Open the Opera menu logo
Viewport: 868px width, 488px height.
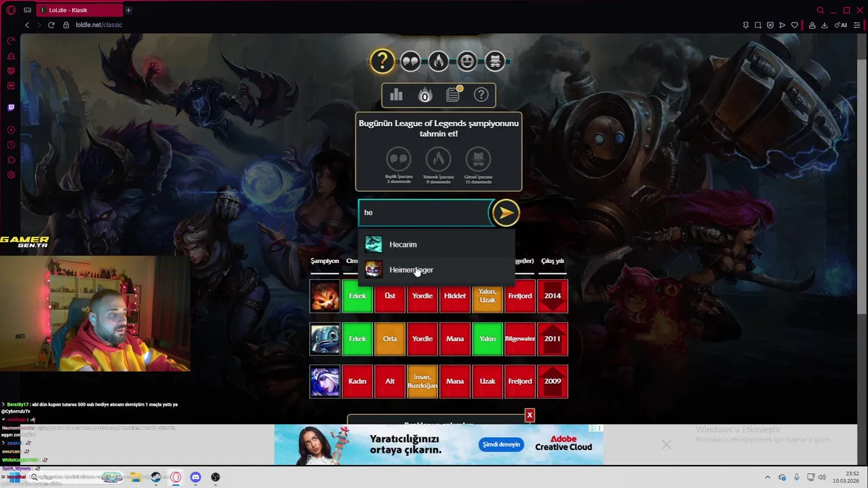(10, 10)
